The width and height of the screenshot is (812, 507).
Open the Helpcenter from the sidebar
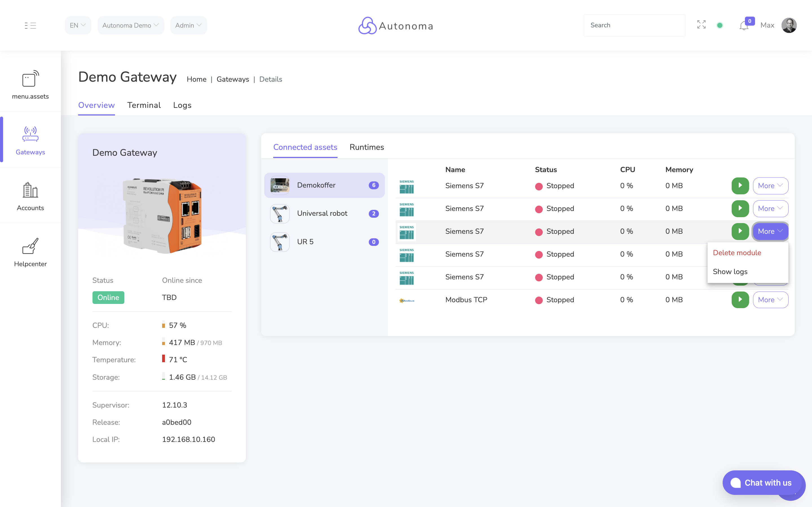30,252
